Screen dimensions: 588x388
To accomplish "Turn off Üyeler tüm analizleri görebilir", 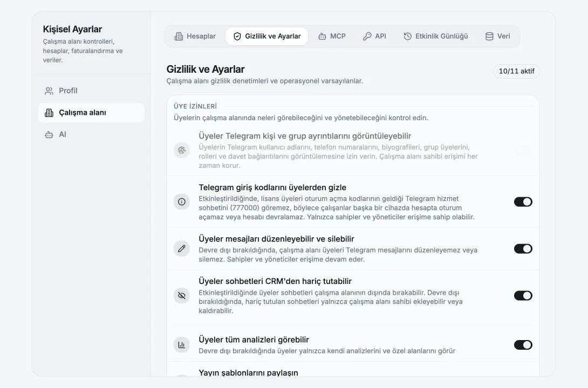I will (523, 345).
